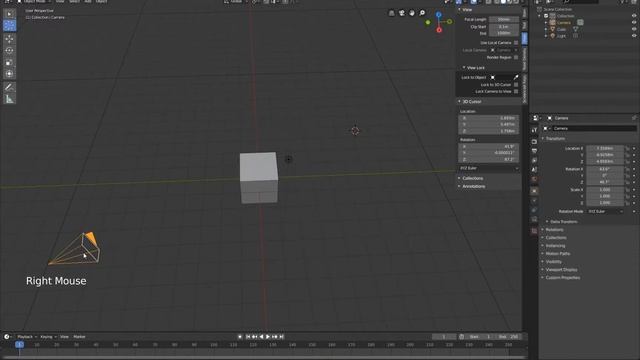Click the Play animation button
Screen dimensions: 640x360
(268, 337)
